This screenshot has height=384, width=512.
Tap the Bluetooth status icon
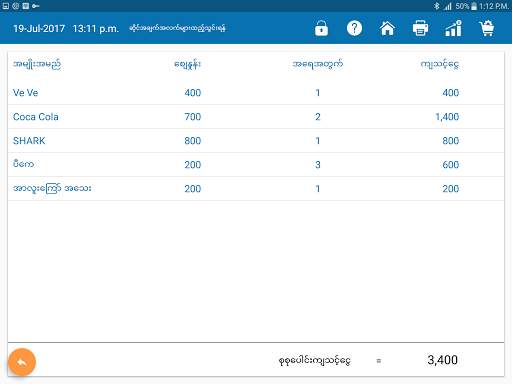tap(436, 6)
